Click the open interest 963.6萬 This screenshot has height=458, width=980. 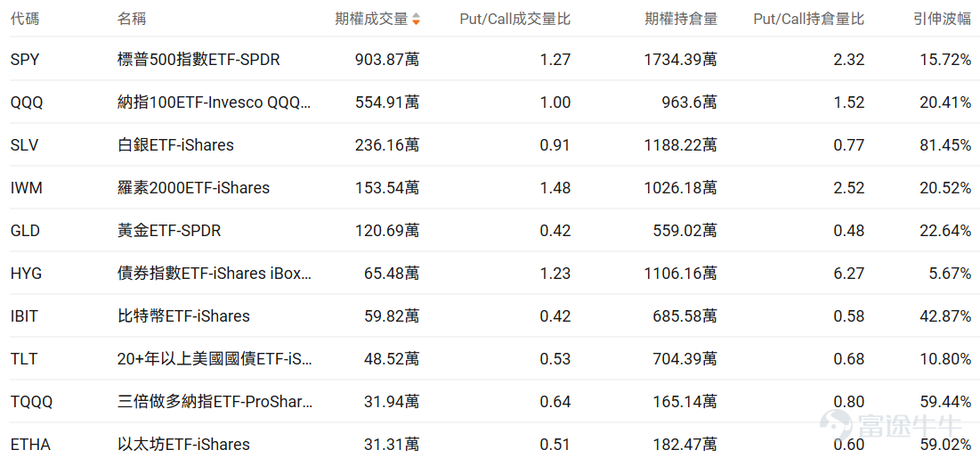tap(689, 102)
